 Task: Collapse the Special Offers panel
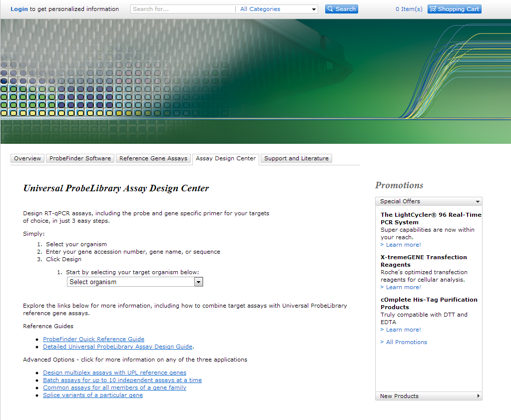(429, 201)
